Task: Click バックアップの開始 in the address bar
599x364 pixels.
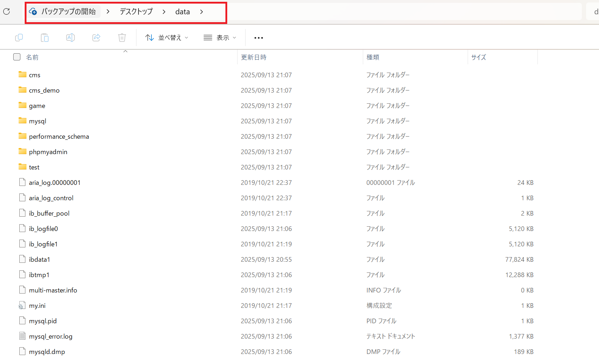Action: [68, 12]
